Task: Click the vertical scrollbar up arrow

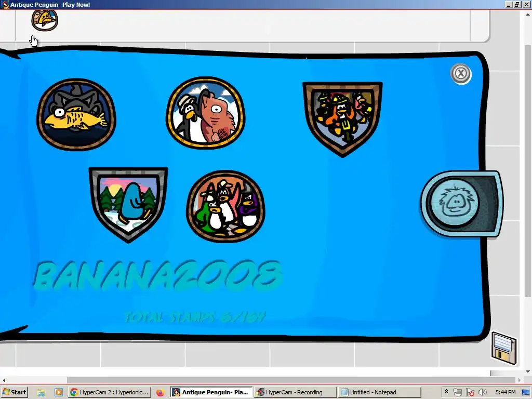Action: pos(528,14)
